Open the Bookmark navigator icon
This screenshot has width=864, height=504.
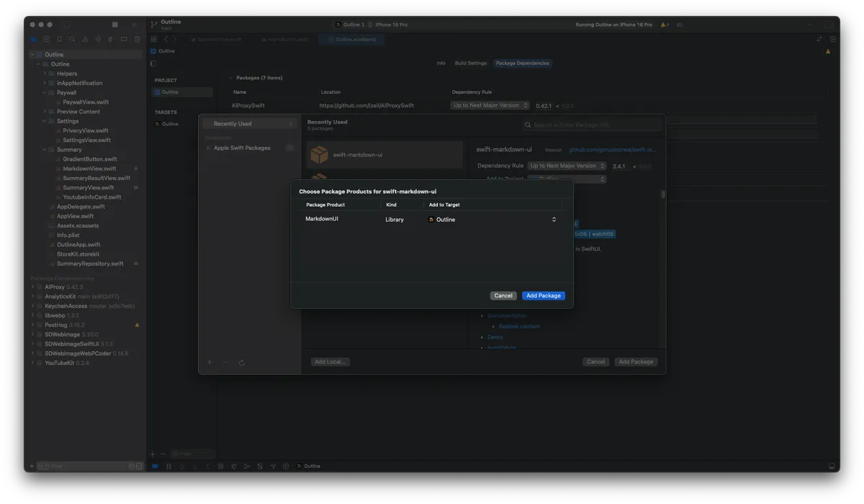tap(59, 40)
